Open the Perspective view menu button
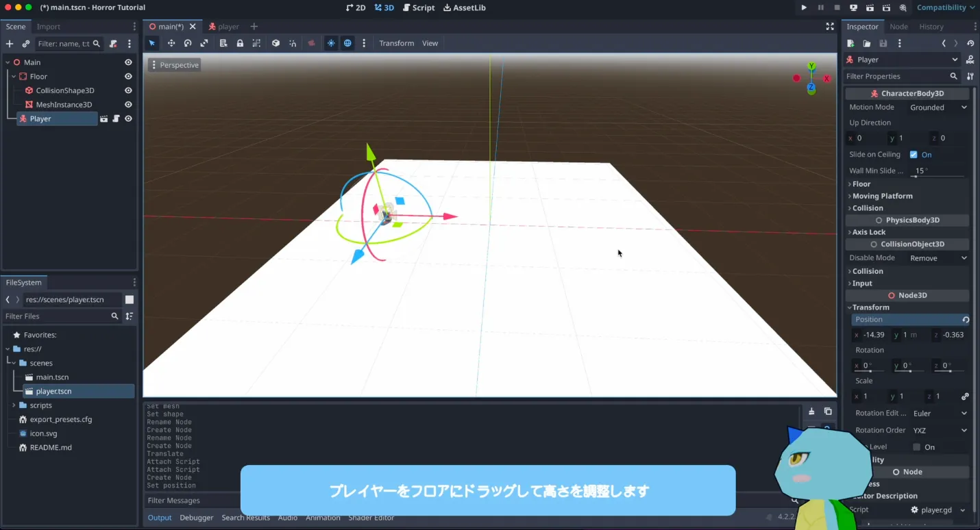The height and width of the screenshot is (530, 980). 175,65
